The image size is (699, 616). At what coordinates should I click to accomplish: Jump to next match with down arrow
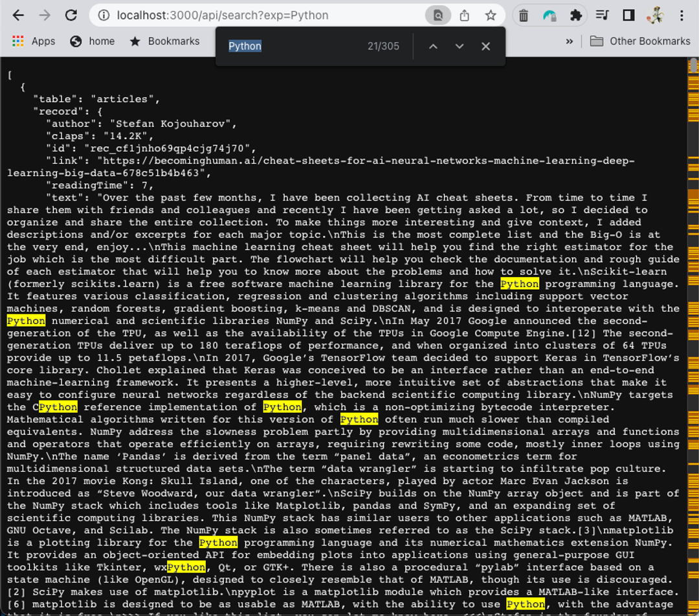pos(459,46)
